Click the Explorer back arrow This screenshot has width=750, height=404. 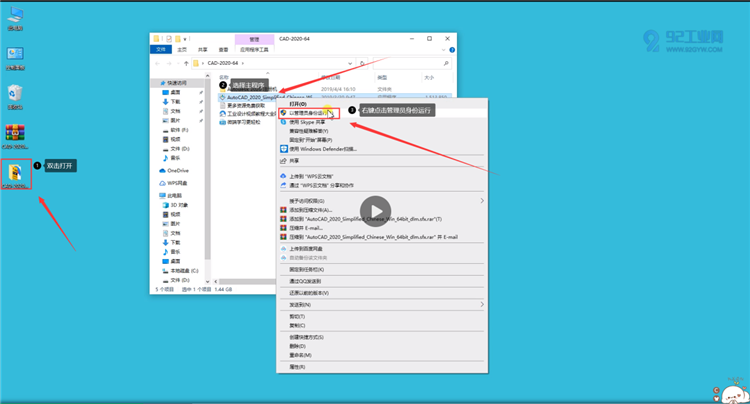pos(157,63)
